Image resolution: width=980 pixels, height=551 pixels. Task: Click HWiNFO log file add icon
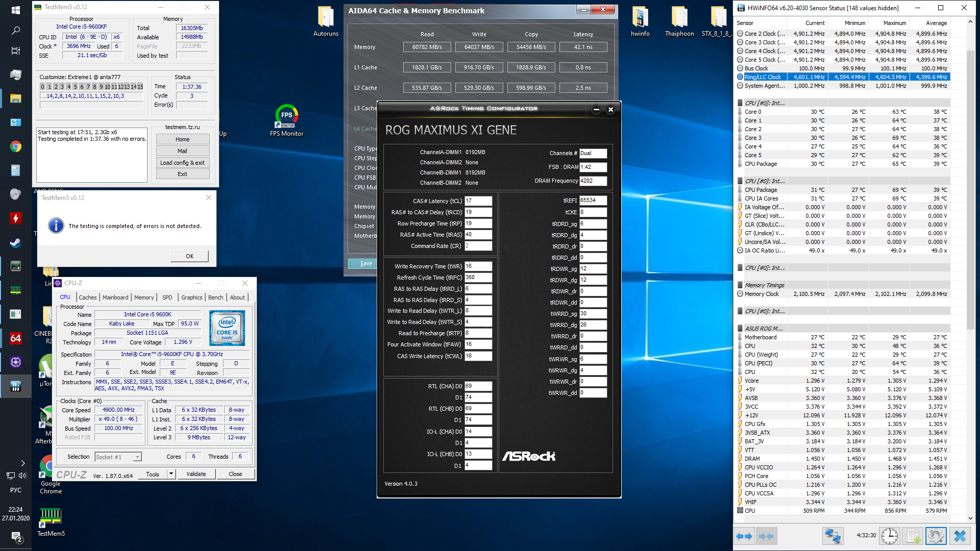click(913, 536)
